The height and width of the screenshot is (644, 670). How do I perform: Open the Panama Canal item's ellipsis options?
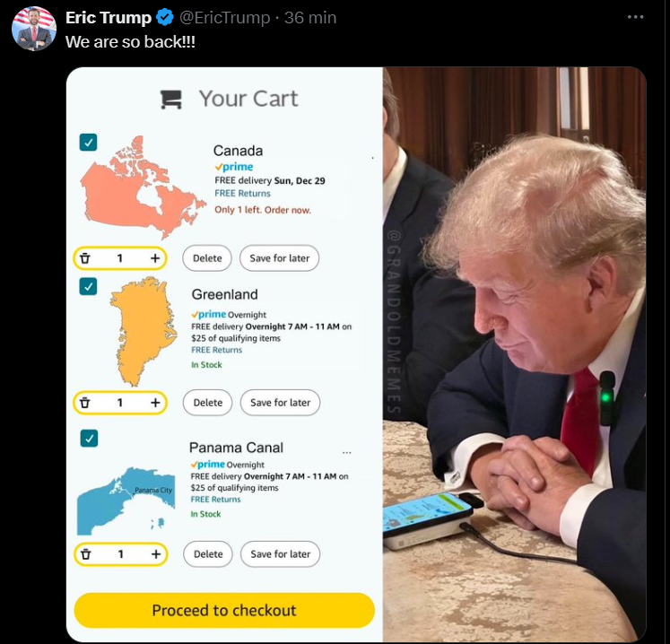click(346, 452)
